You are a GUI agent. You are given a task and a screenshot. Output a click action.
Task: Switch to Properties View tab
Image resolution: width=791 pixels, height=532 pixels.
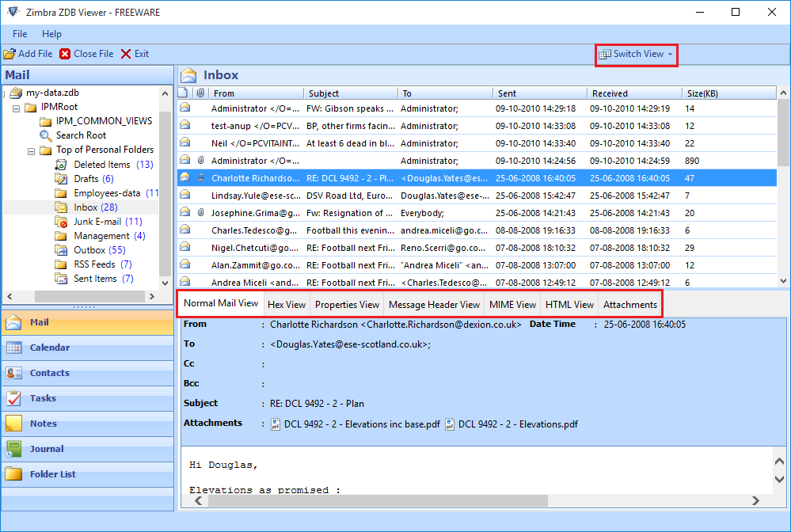pos(347,305)
